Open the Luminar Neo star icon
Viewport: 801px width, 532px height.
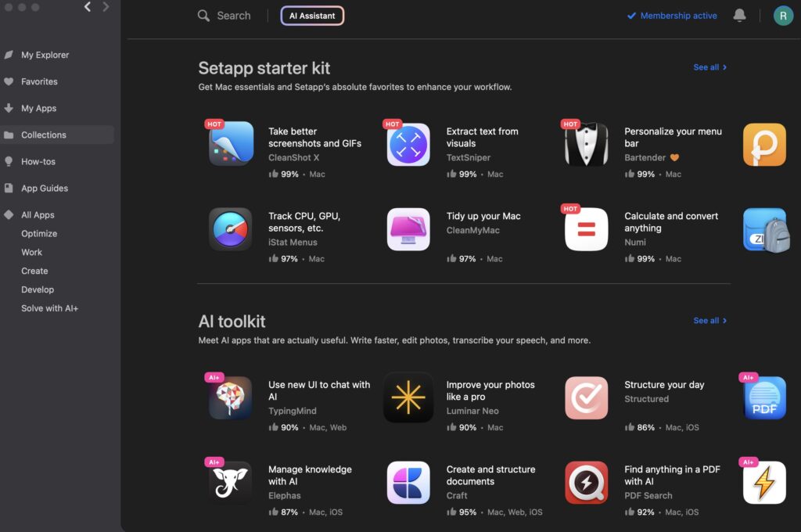pos(408,397)
